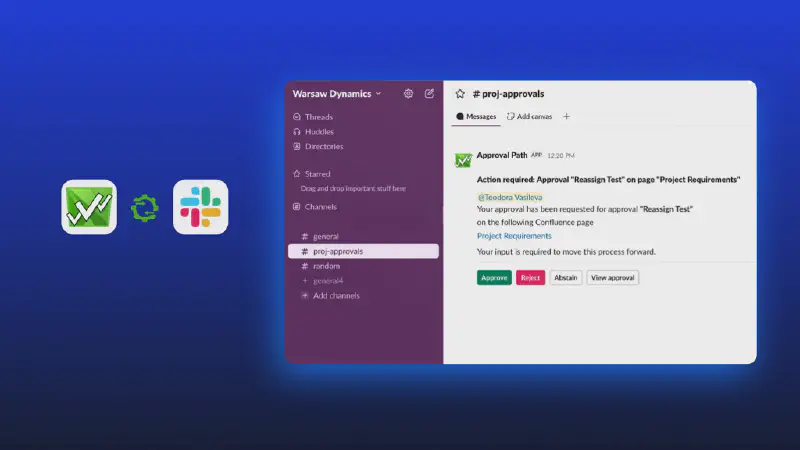800x450 pixels.
Task: Open the Warsaw Dynamics workspace dropdown
Action: [337, 94]
